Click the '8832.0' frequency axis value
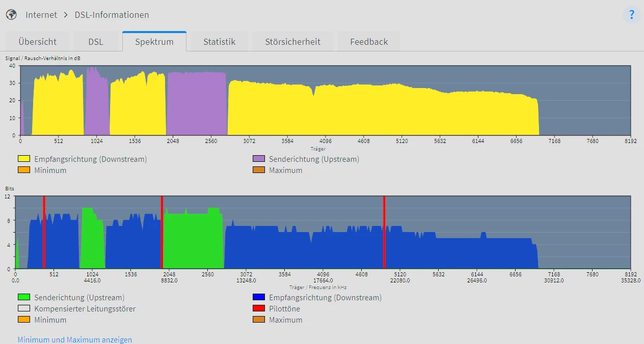This screenshot has height=344, width=644. click(x=169, y=280)
